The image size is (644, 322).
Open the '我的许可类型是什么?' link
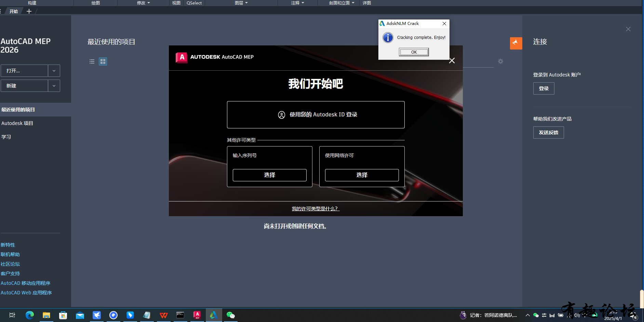click(x=315, y=209)
